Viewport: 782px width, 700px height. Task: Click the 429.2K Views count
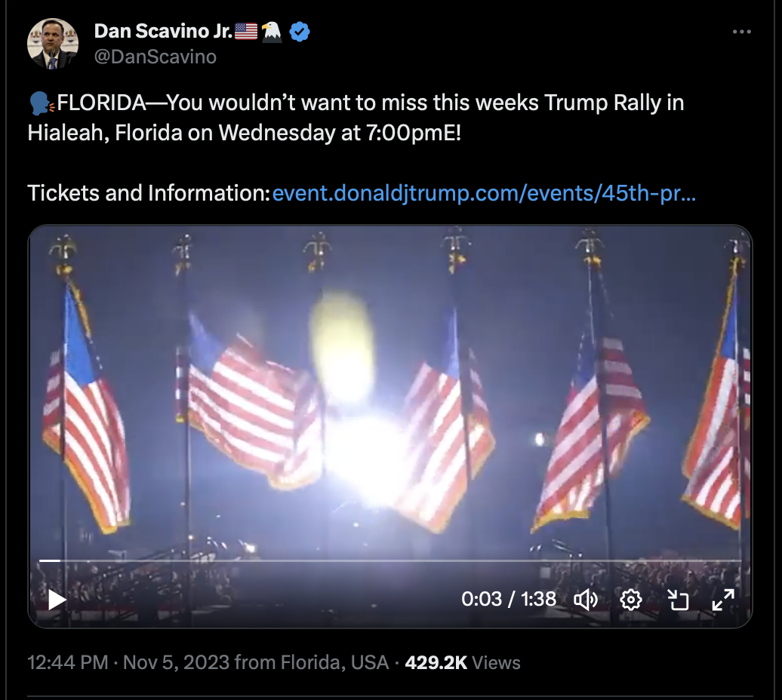462,662
